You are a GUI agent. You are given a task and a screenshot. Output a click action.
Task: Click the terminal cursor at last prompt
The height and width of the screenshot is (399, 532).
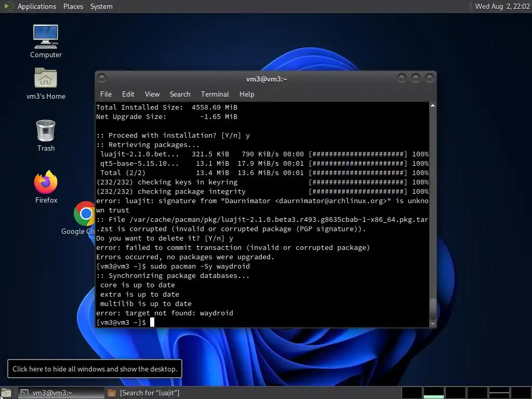click(x=152, y=322)
